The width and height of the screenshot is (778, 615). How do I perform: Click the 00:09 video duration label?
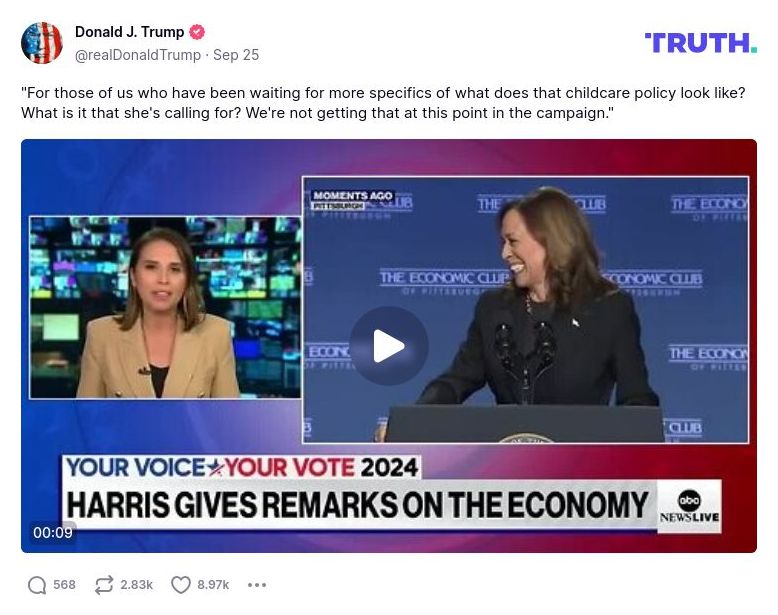(53, 532)
